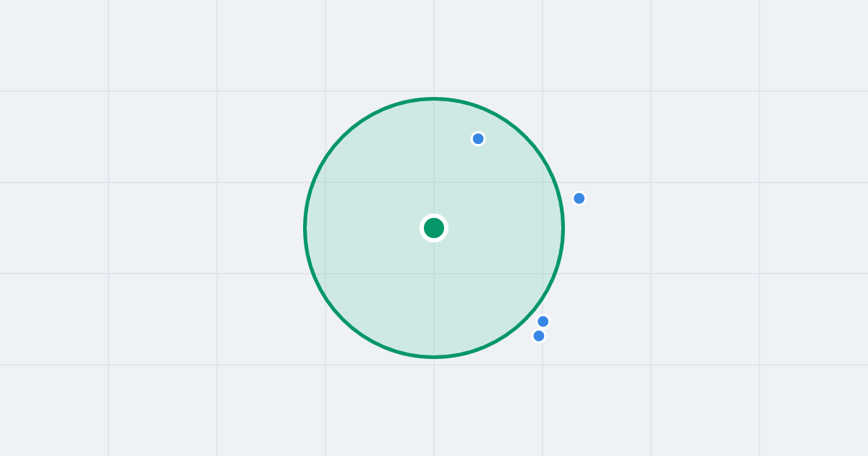The image size is (868, 456).
Task: Select the blue dot inside the green circle
Action: 478,138
